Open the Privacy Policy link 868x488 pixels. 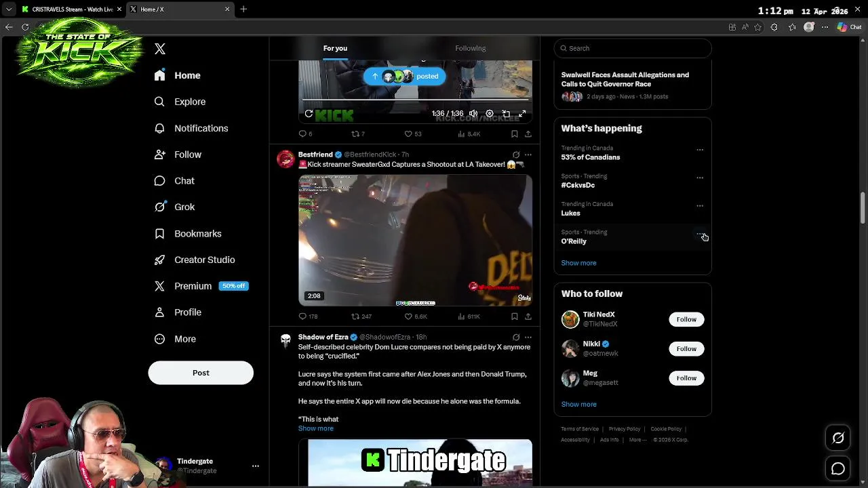pyautogui.click(x=625, y=429)
